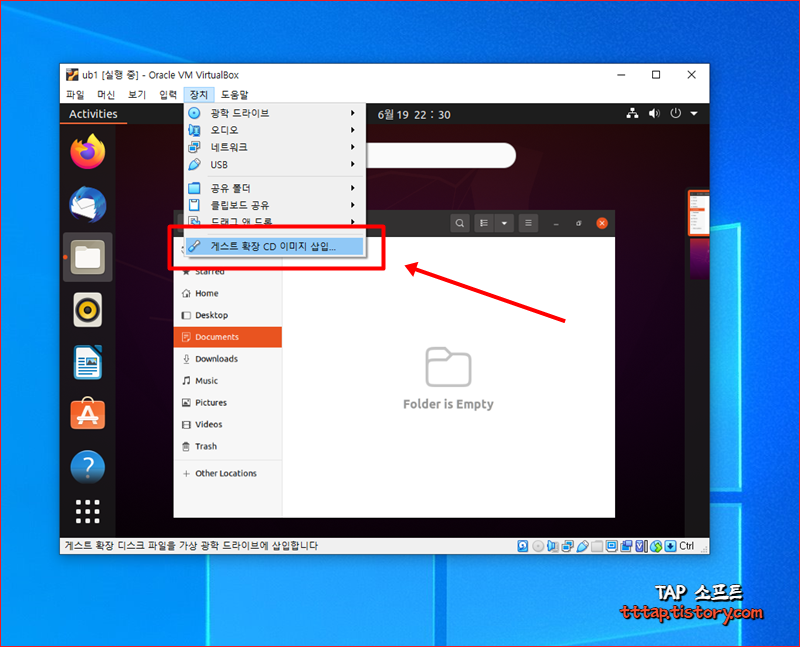800x647 pixels.
Task: Go to Music in Files sidebar
Action: click(228, 381)
